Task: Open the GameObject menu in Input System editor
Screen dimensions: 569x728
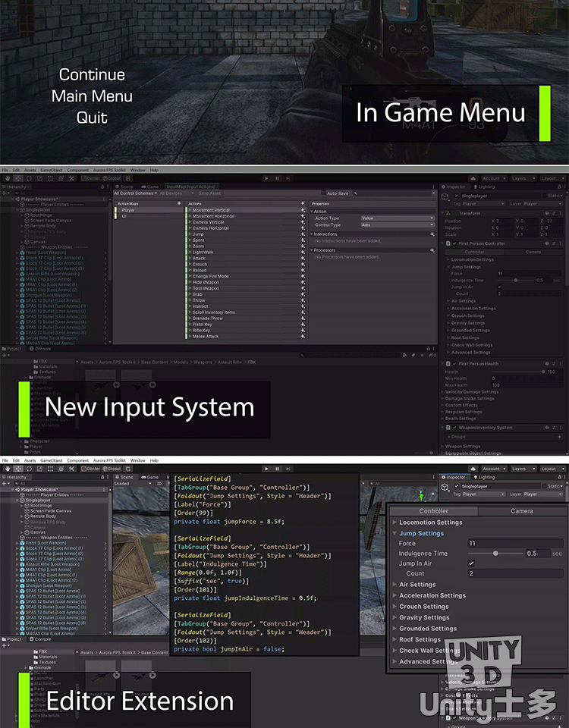Action: pos(52,170)
